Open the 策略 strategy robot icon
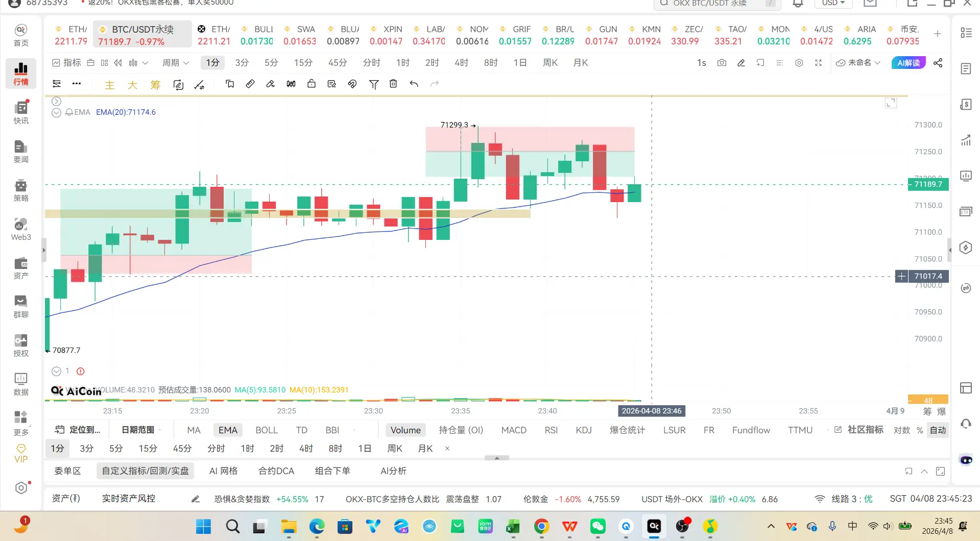The height and width of the screenshot is (541, 980). coord(21,190)
